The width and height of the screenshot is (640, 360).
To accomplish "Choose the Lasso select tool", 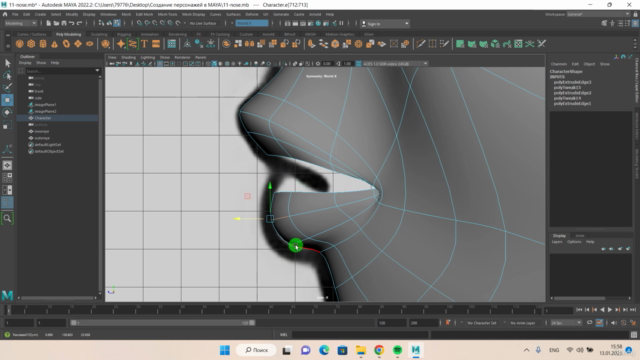I will click(x=7, y=76).
